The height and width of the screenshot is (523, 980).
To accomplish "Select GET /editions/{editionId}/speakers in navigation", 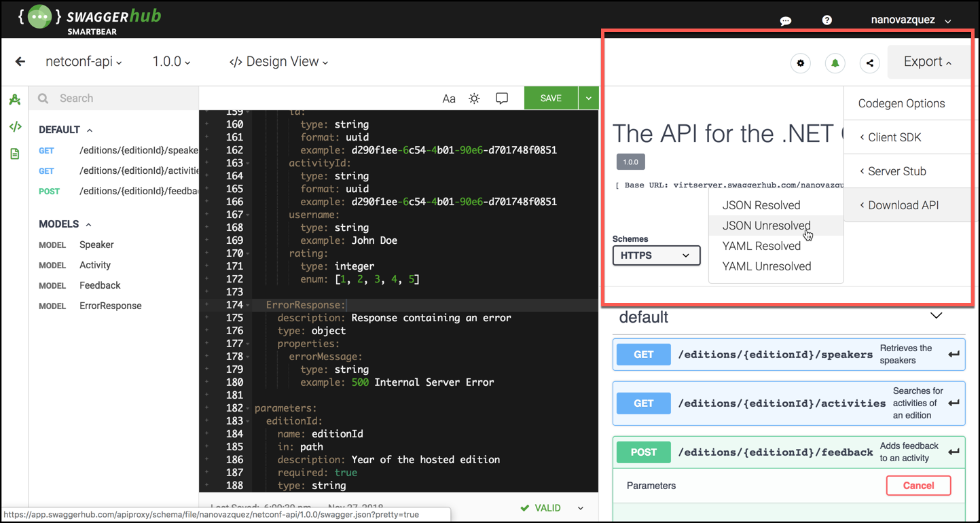I will click(x=118, y=151).
